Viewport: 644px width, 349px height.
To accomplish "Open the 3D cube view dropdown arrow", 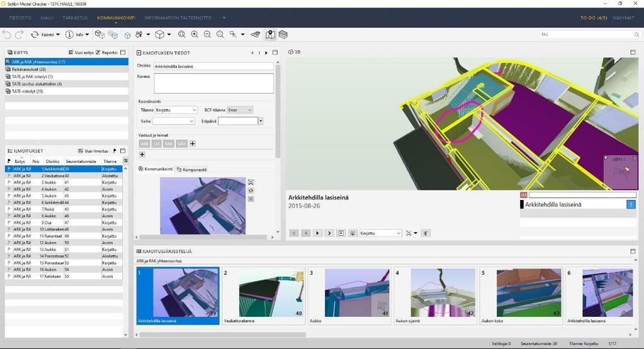I will coord(169,35).
